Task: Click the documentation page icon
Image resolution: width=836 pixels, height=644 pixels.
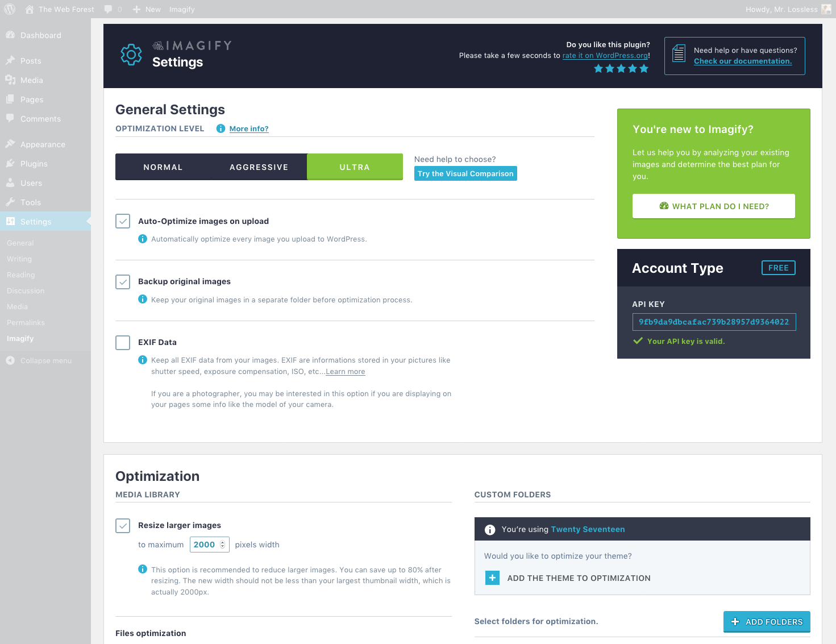Action: (x=679, y=53)
